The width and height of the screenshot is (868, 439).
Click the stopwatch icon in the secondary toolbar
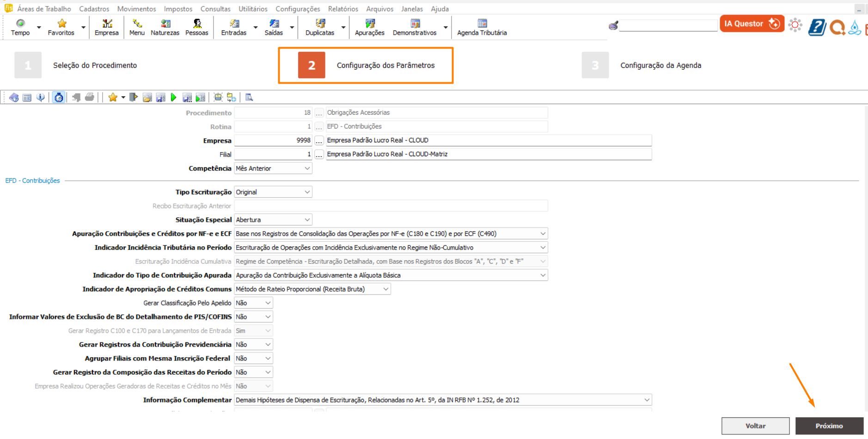59,98
